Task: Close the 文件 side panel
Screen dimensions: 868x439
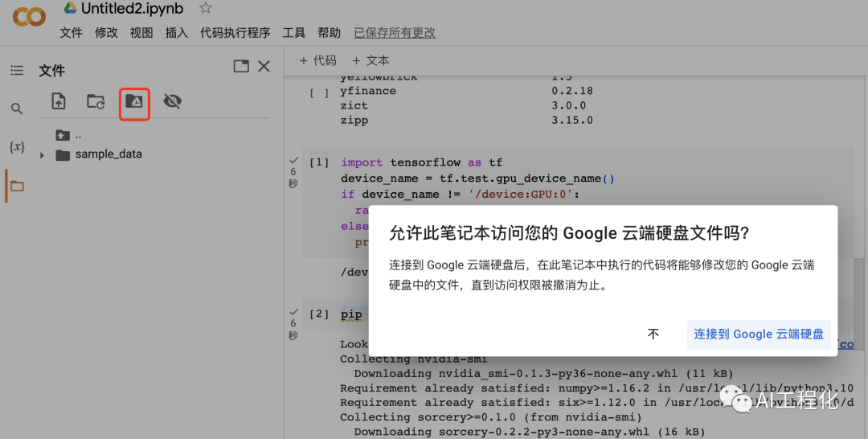Action: 264,67
